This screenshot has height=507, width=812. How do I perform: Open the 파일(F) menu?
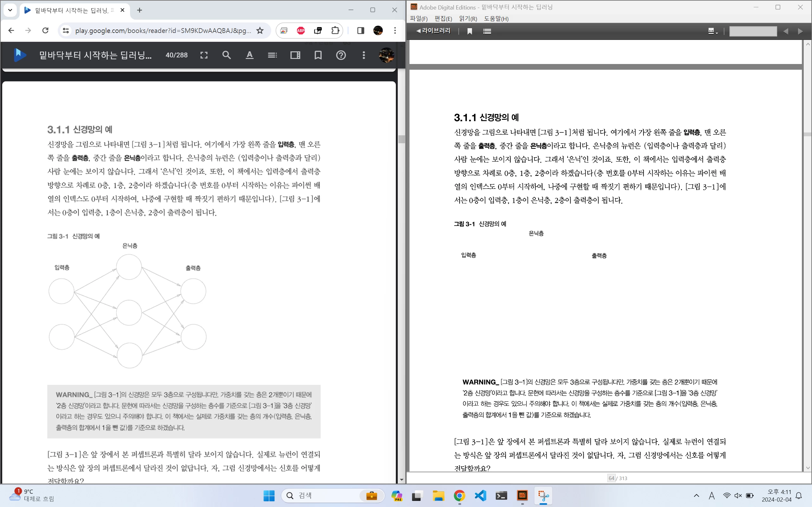[418, 19]
